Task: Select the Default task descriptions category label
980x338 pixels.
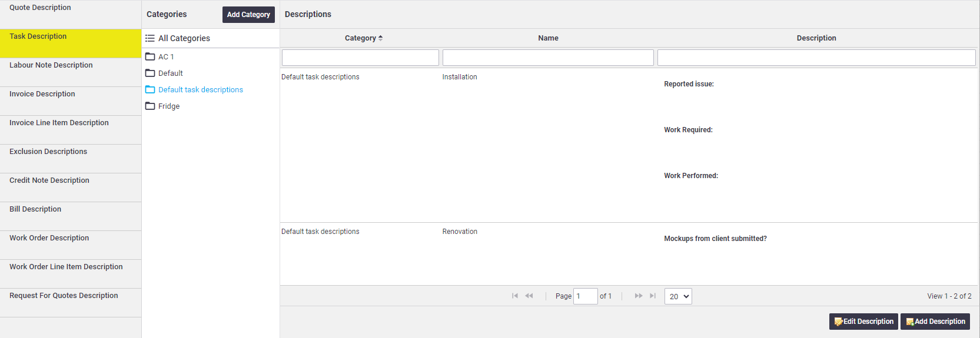Action: 201,90
